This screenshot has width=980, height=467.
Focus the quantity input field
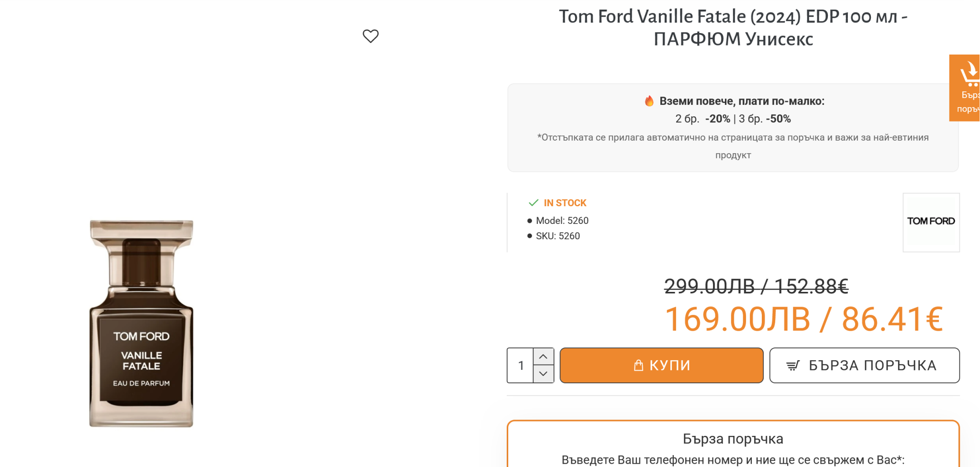(x=521, y=366)
